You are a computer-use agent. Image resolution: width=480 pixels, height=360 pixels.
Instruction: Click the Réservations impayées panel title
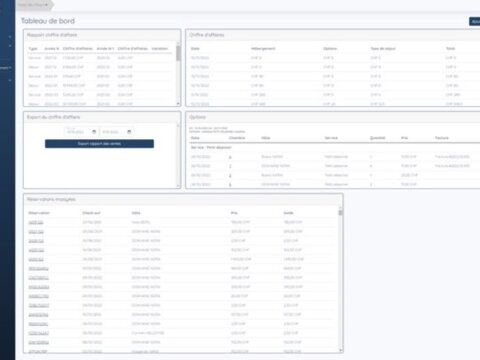pos(51,199)
